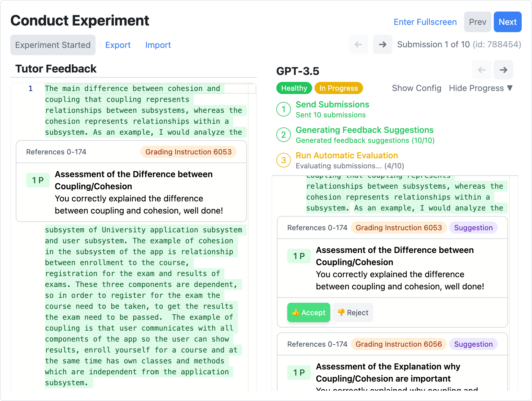532x401 pixels.
Task: Go to previous submission arrow
Action: pos(359,45)
